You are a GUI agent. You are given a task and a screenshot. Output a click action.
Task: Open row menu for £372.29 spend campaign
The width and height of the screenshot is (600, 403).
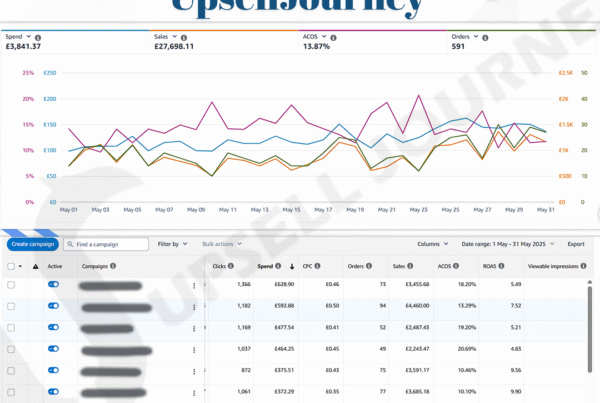[194, 393]
